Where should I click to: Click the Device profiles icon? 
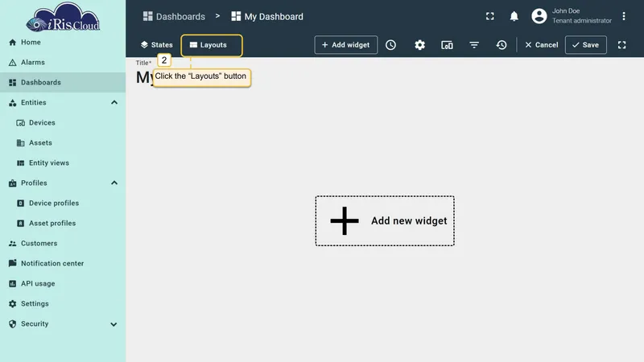(21, 204)
